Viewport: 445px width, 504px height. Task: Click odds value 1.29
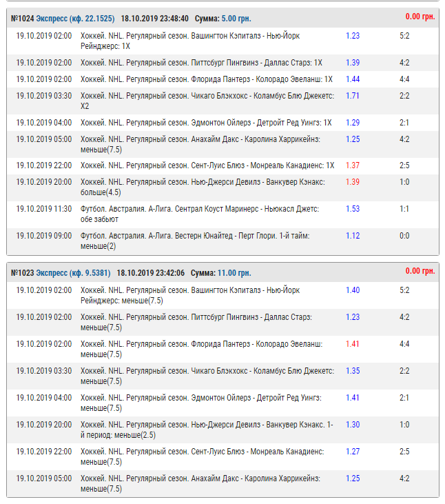(353, 123)
